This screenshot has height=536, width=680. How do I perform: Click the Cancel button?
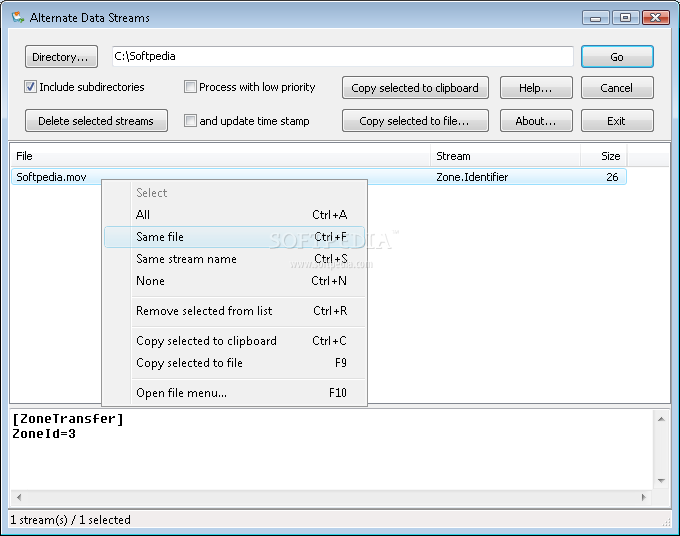617,88
